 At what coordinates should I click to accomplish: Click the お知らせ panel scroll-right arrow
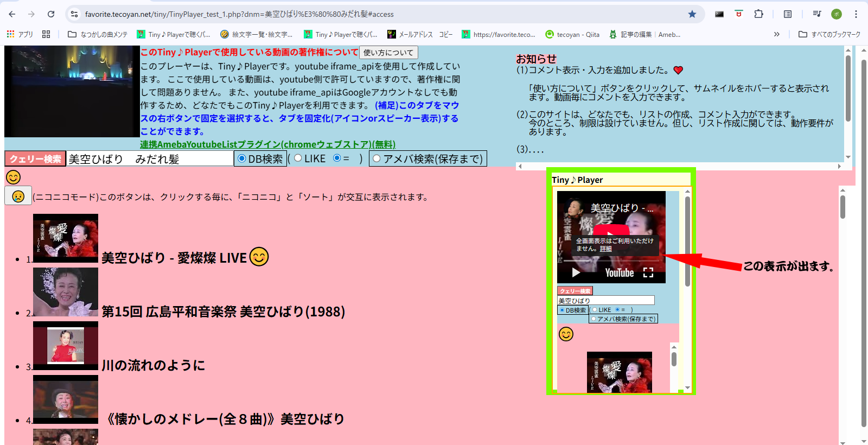(840, 166)
